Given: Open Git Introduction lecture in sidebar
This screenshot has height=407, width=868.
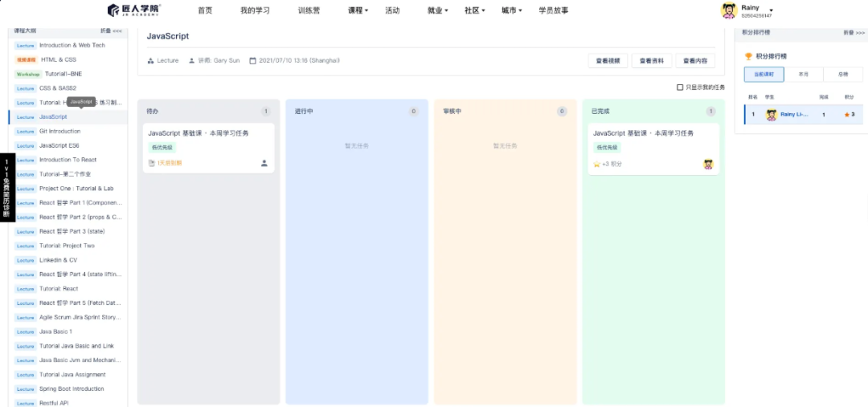Looking at the screenshot, I should [x=59, y=131].
